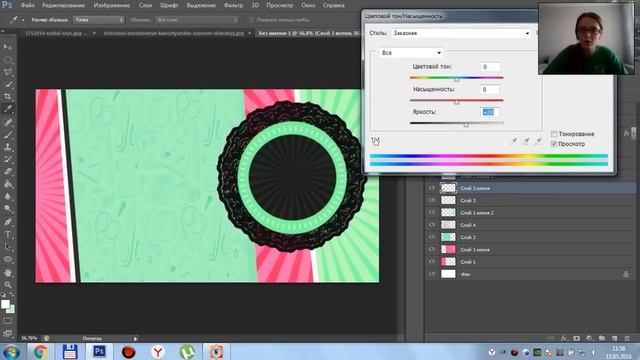Select the Eraser tool
640x360 pixels.
coord(8,172)
